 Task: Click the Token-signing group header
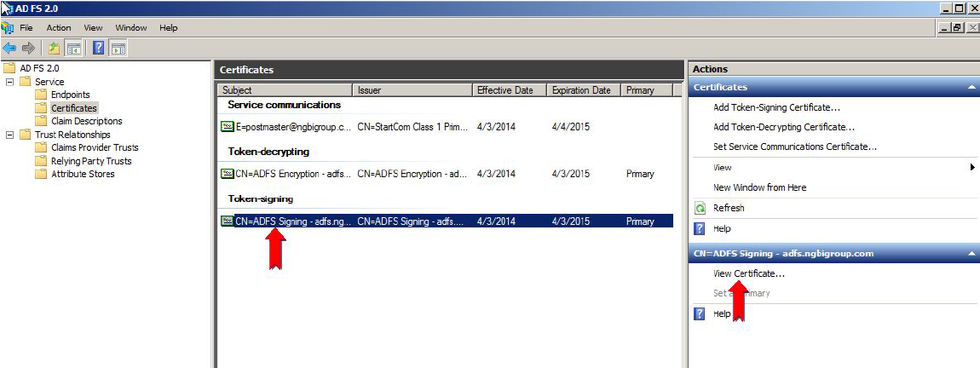pos(261,198)
